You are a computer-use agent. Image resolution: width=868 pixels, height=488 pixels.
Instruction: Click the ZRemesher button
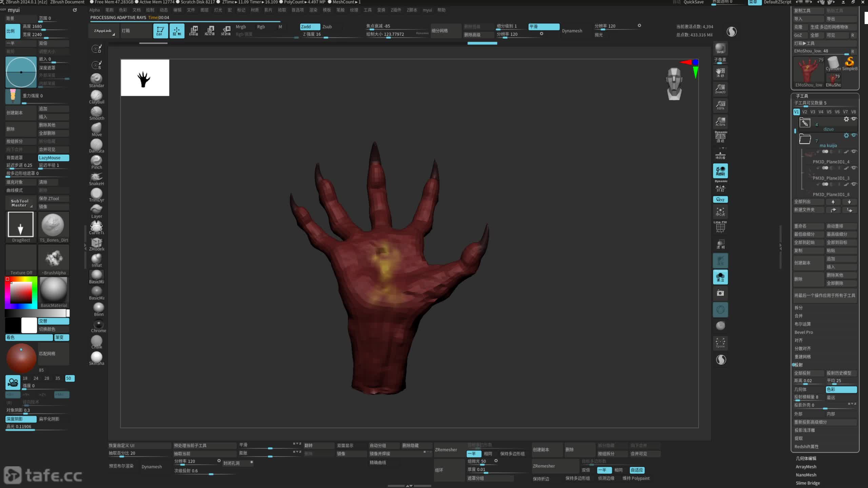tap(446, 450)
